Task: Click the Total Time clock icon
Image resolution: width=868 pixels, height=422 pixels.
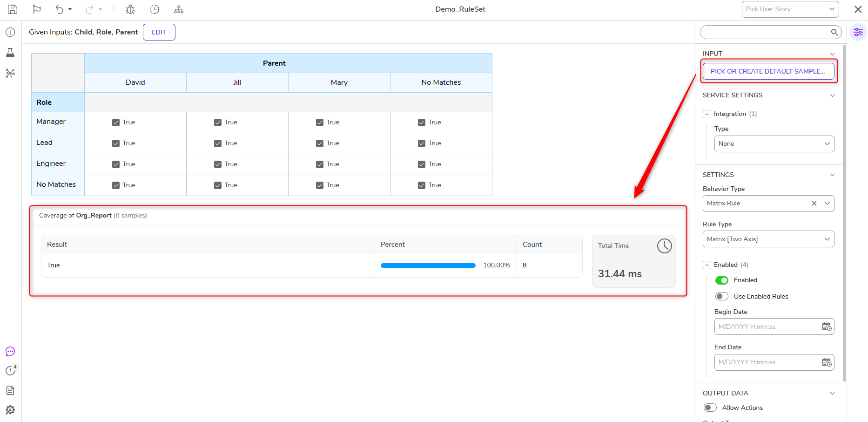Action: pyautogui.click(x=664, y=245)
